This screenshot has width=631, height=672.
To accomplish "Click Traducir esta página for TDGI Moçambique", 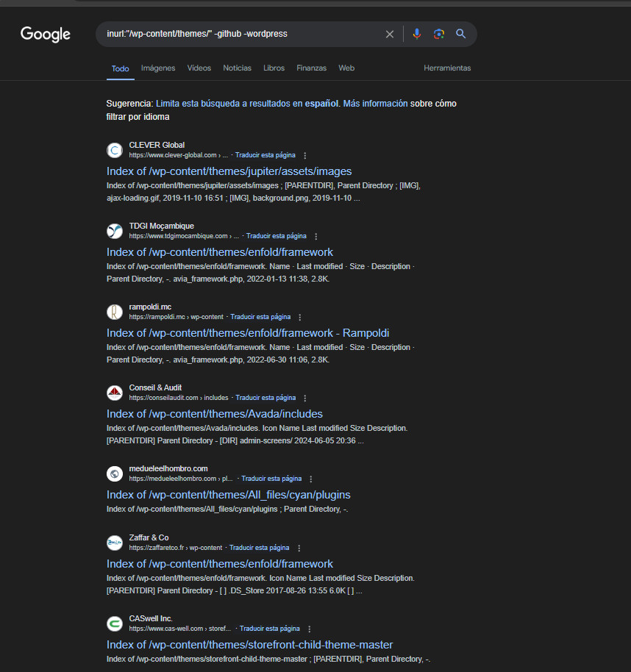I will [x=276, y=236].
